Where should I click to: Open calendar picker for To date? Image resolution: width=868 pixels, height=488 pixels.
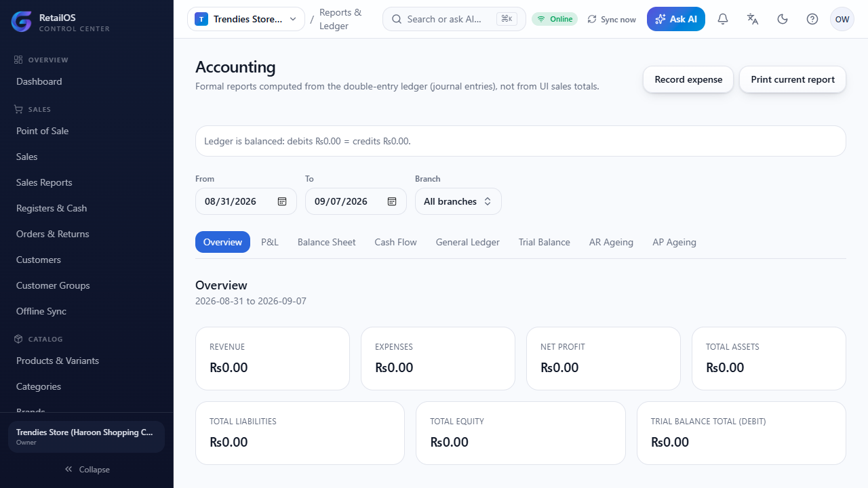392,201
